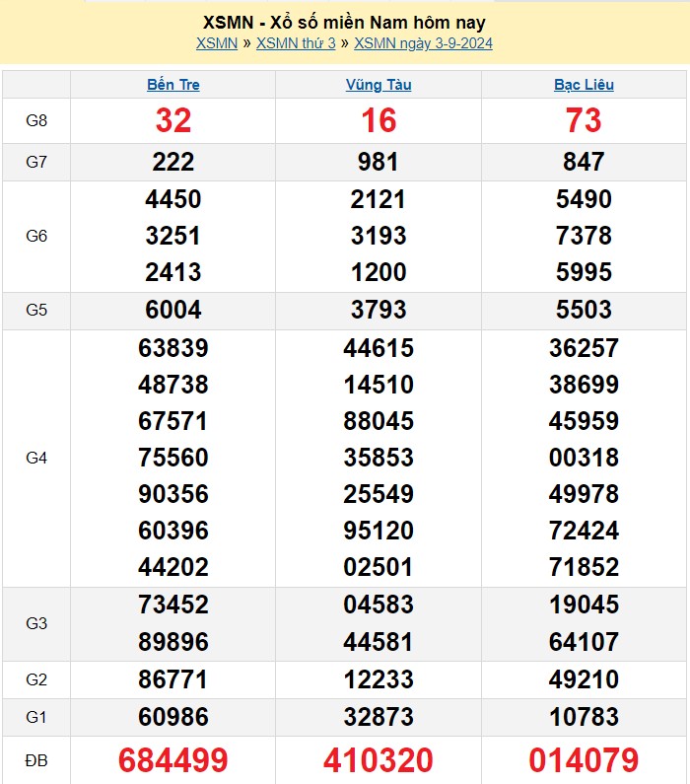This screenshot has width=690, height=784.
Task: Click the Bến Tre special prize 684499
Action: pyautogui.click(x=173, y=760)
